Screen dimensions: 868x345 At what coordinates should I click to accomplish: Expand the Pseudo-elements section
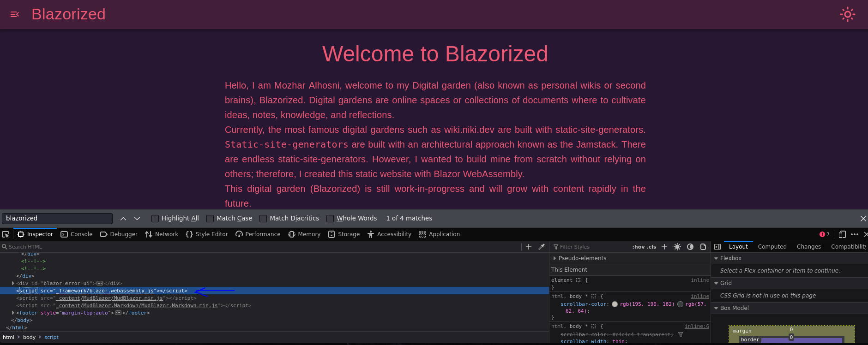tap(555, 258)
